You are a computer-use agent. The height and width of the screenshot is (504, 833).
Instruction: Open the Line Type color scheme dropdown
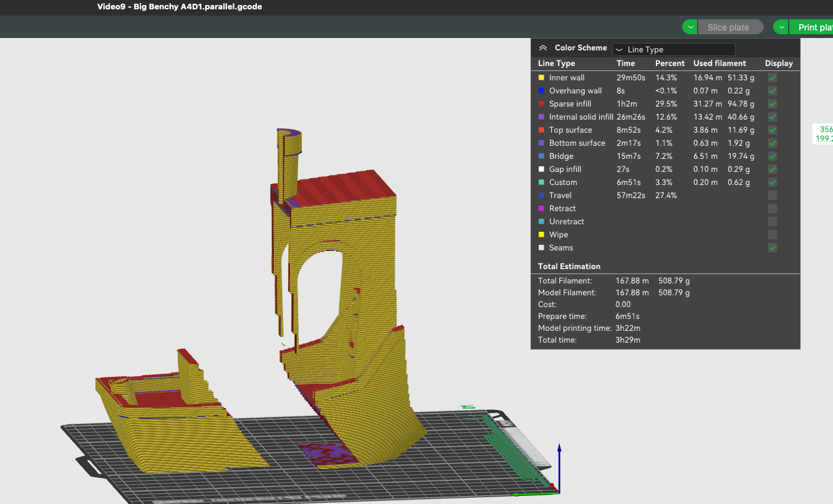(x=674, y=49)
